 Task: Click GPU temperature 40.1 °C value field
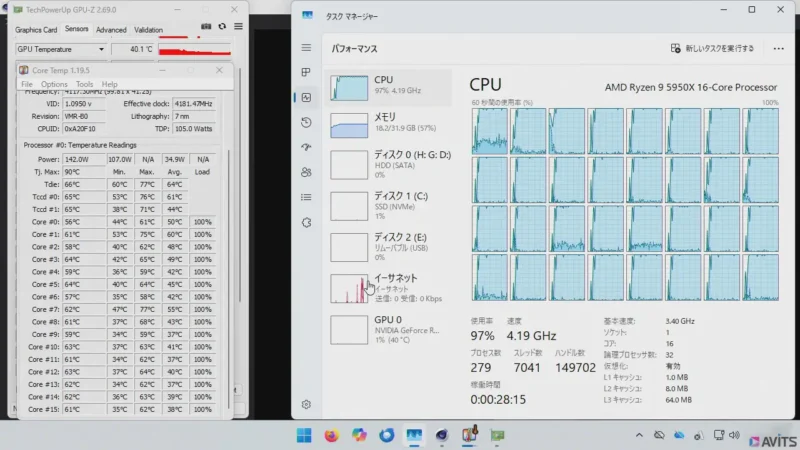134,49
